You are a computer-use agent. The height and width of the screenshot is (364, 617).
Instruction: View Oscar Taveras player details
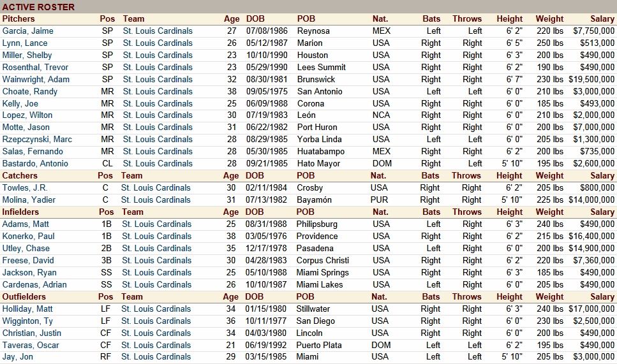pos(31,345)
